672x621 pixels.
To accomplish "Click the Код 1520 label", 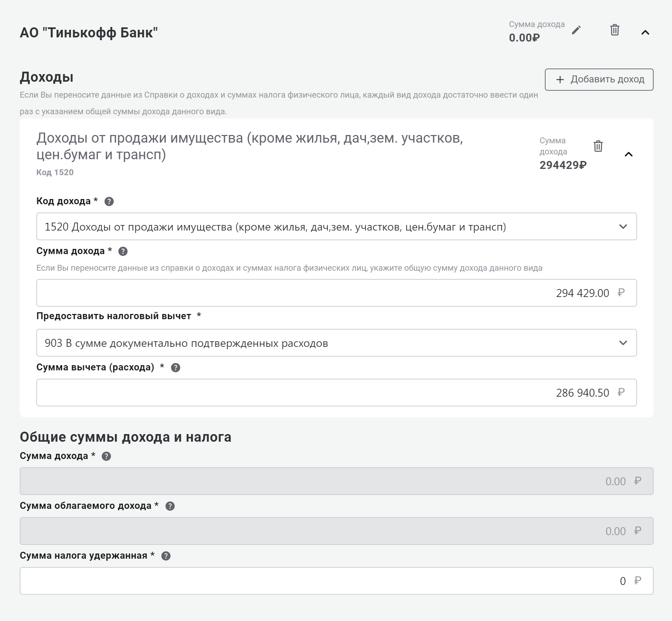I will (x=55, y=172).
